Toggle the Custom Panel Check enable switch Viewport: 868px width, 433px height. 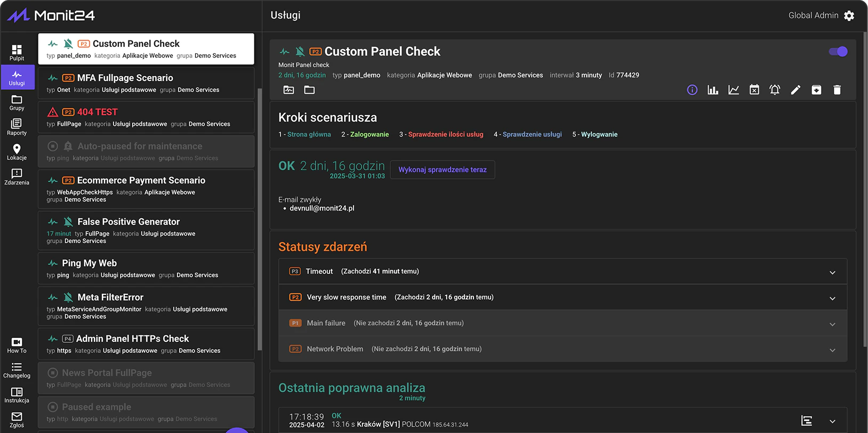[838, 52]
